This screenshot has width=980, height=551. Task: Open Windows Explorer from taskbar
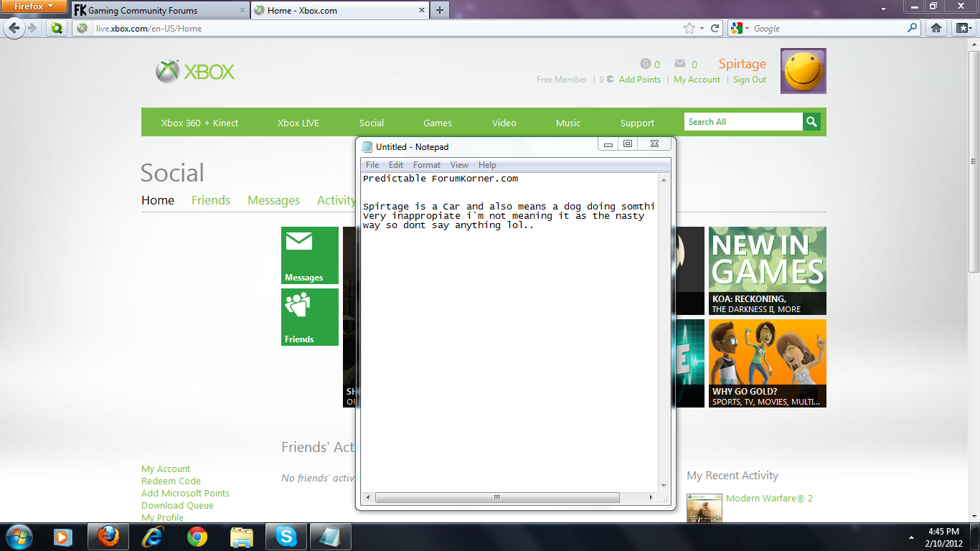tap(242, 537)
